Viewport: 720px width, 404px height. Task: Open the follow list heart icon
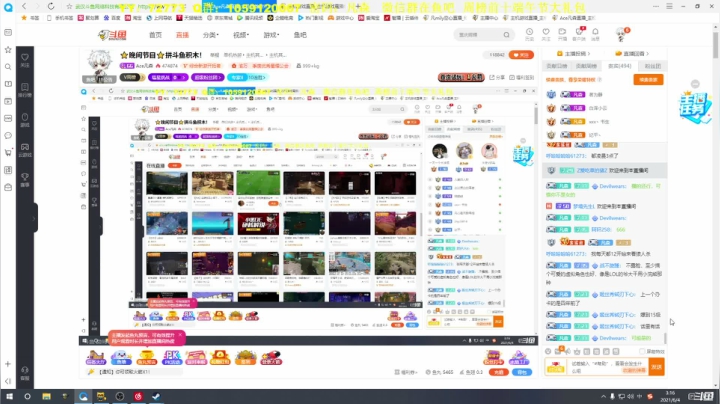point(546,34)
